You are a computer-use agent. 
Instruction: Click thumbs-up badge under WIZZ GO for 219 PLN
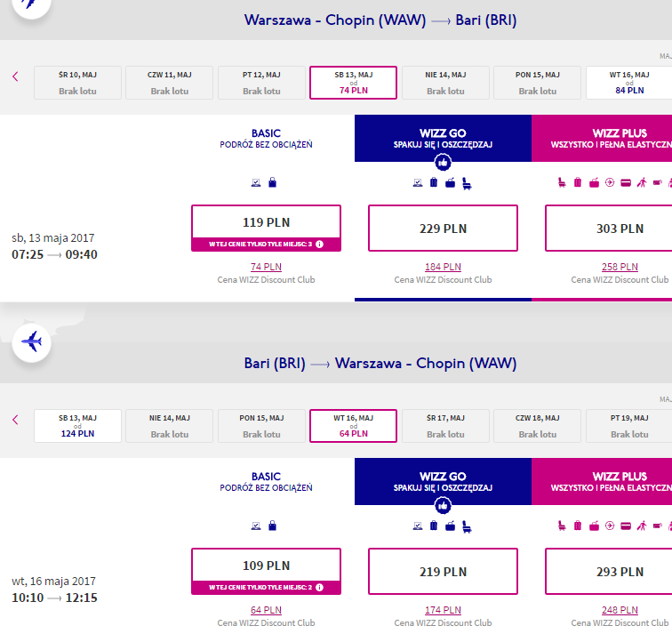(443, 506)
